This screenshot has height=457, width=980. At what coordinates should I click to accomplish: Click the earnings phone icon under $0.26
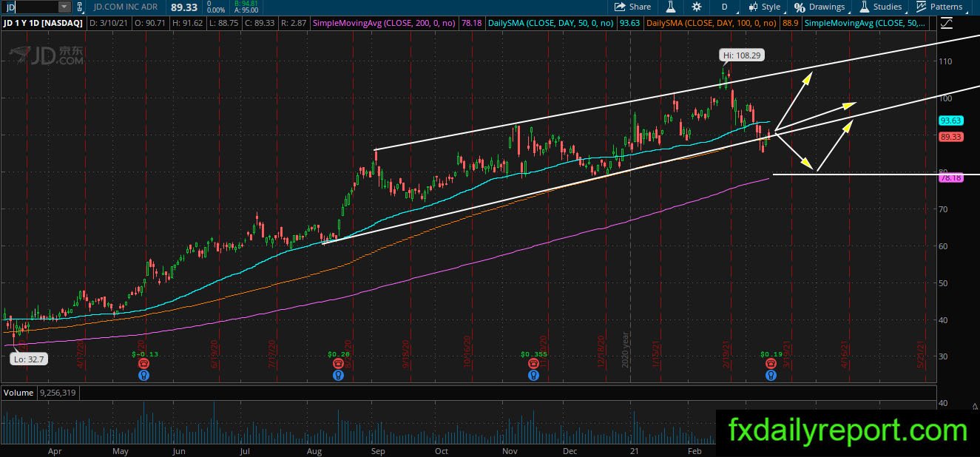click(339, 364)
